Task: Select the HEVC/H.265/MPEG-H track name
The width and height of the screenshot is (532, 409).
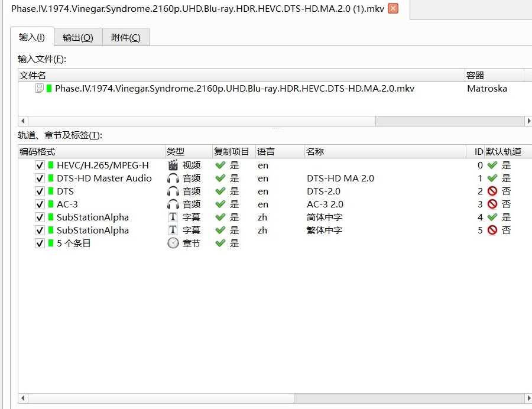Action: [x=103, y=165]
